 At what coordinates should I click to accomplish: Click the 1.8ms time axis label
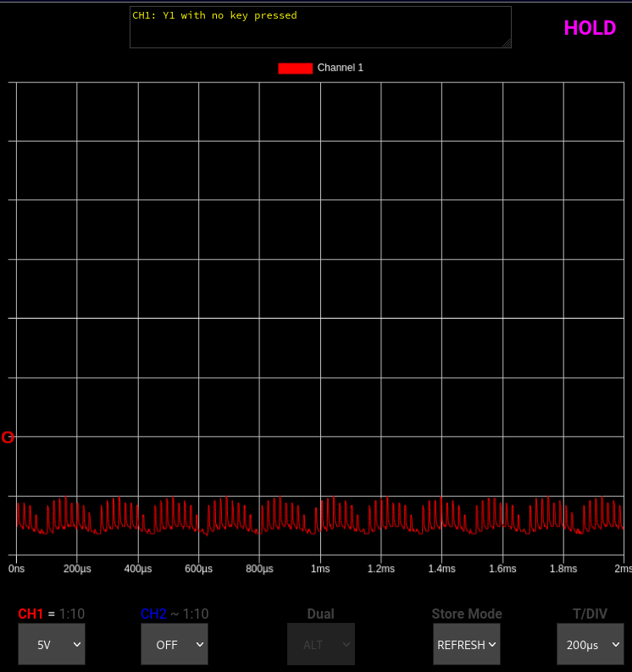[563, 569]
